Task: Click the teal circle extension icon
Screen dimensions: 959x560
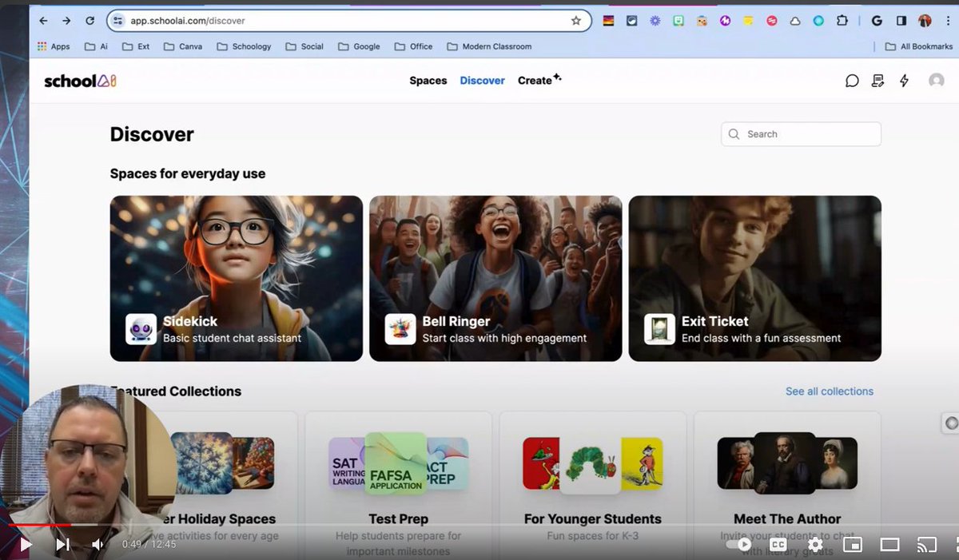Action: 818,21
